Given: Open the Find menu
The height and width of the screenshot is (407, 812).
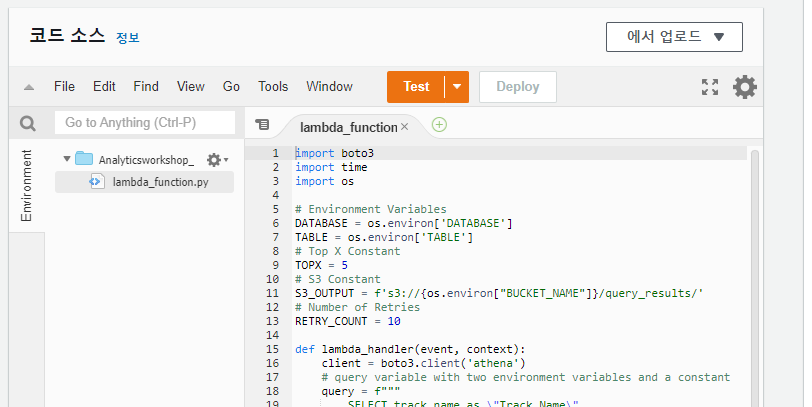Looking at the screenshot, I should tap(146, 86).
